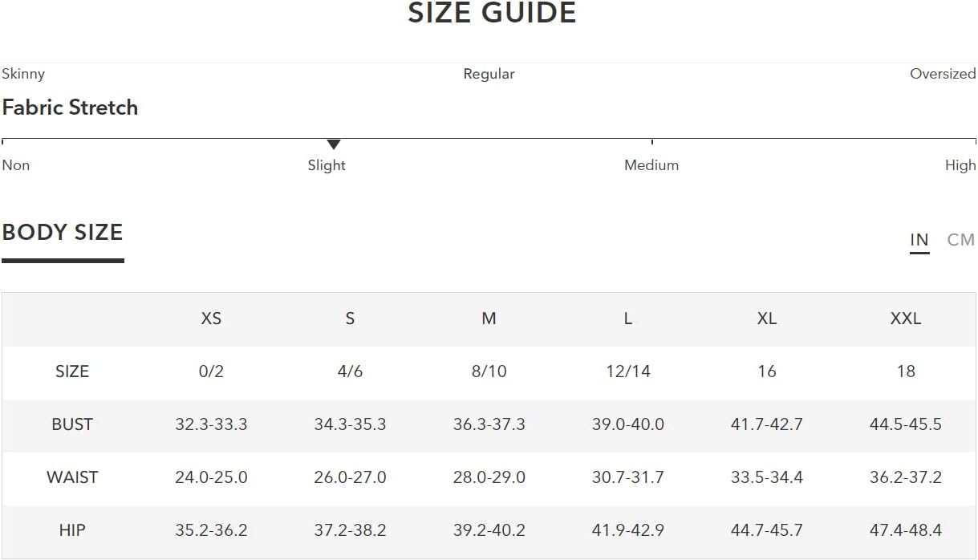Click the Regular fit label

pyautogui.click(x=489, y=74)
